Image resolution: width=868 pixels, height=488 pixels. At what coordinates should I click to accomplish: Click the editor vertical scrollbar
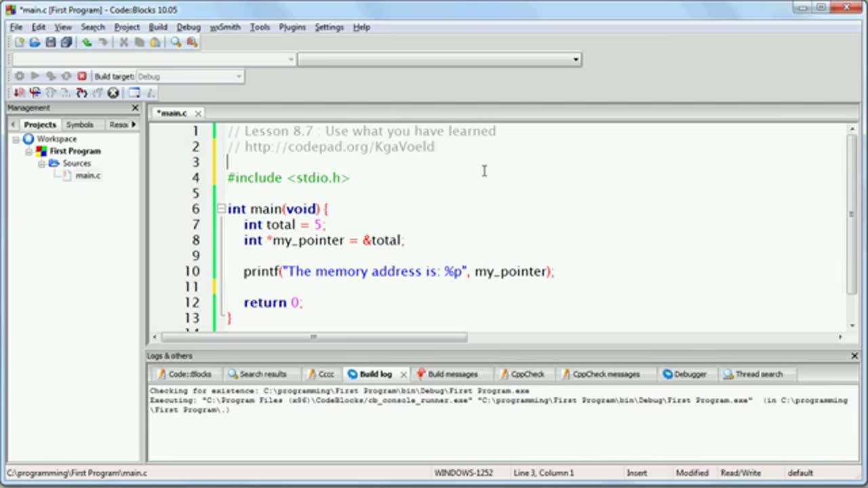click(852, 214)
